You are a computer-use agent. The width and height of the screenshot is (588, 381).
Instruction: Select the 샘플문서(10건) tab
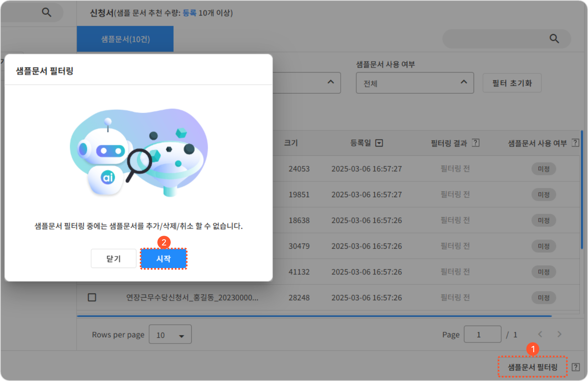(125, 39)
